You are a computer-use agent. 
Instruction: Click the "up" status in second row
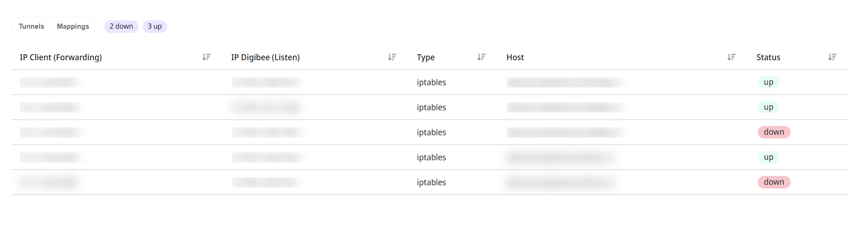(768, 107)
